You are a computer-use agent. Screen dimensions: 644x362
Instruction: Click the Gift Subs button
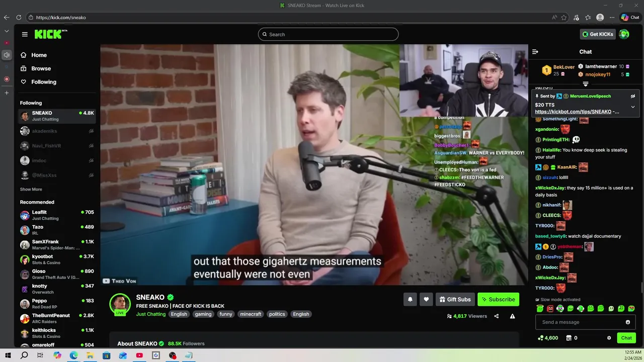click(x=455, y=299)
